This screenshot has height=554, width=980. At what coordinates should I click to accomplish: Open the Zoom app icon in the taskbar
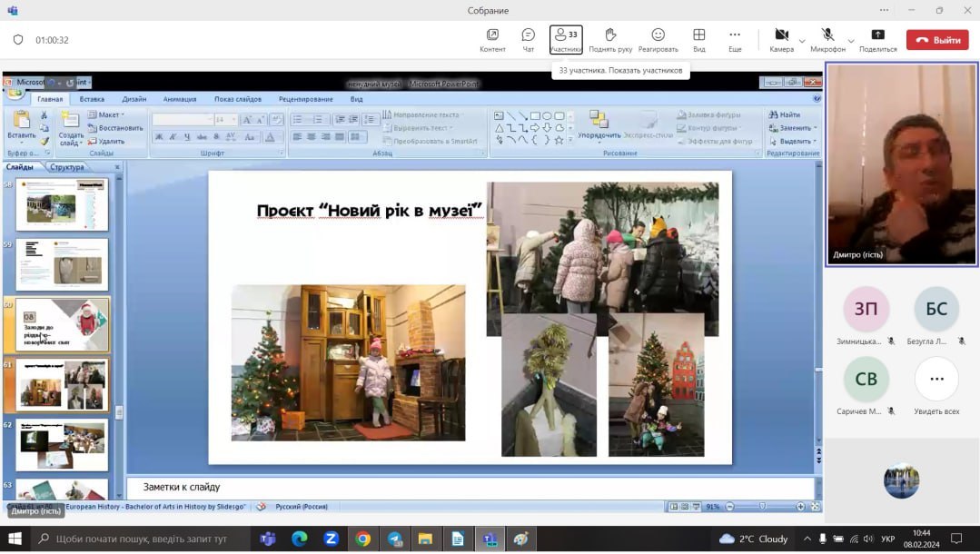point(331,539)
